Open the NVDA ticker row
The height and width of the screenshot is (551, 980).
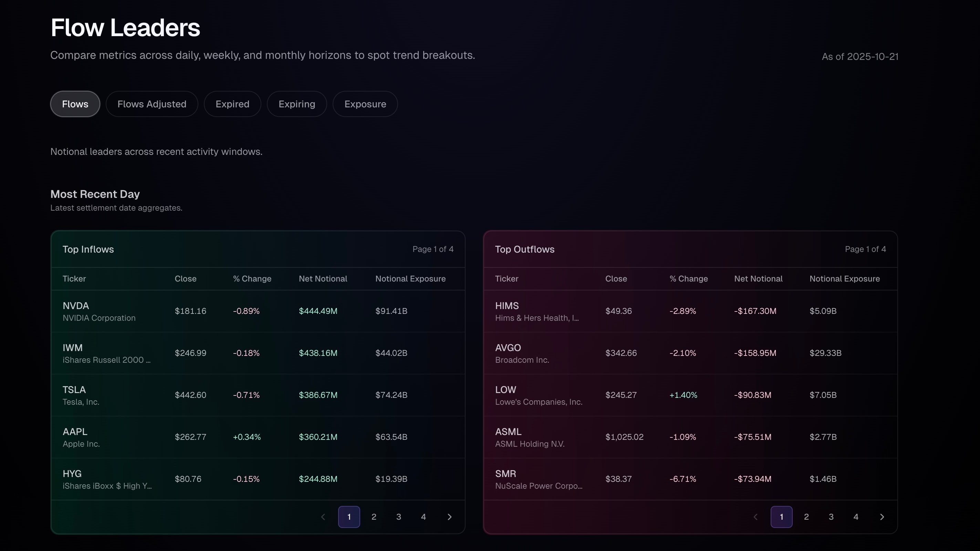[x=76, y=306]
